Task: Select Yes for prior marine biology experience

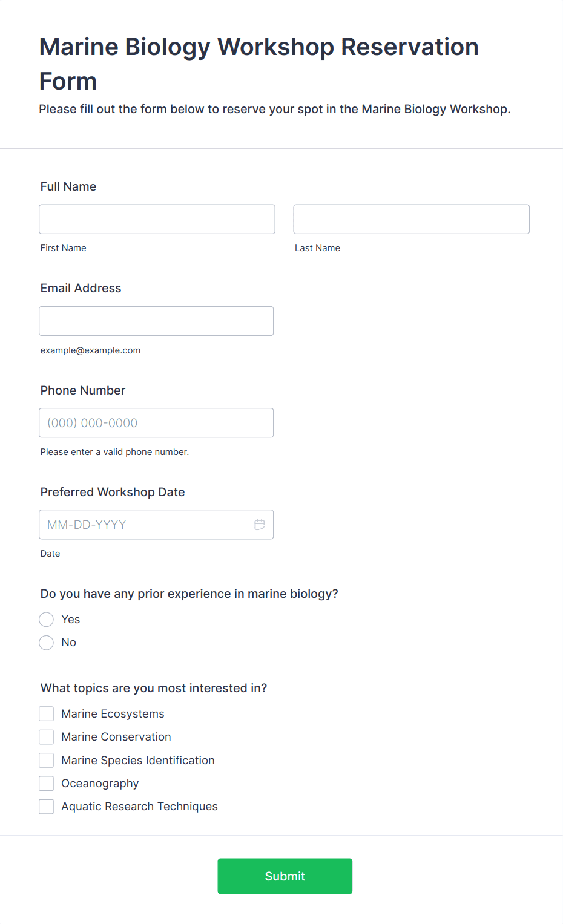Action: 47,620
